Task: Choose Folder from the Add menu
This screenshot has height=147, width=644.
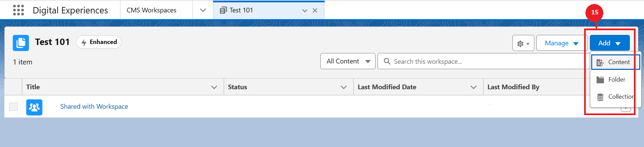Action: (615, 80)
